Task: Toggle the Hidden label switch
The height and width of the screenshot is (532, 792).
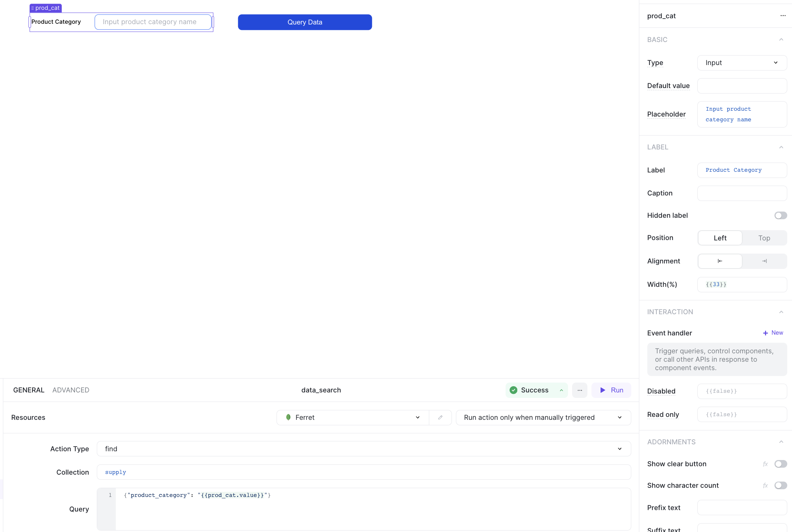Action: point(780,215)
